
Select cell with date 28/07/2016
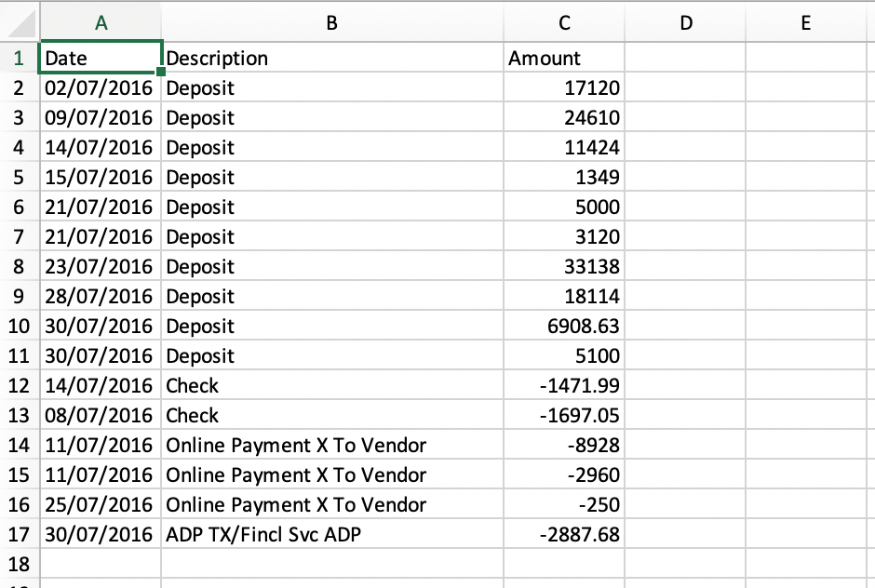(x=101, y=296)
